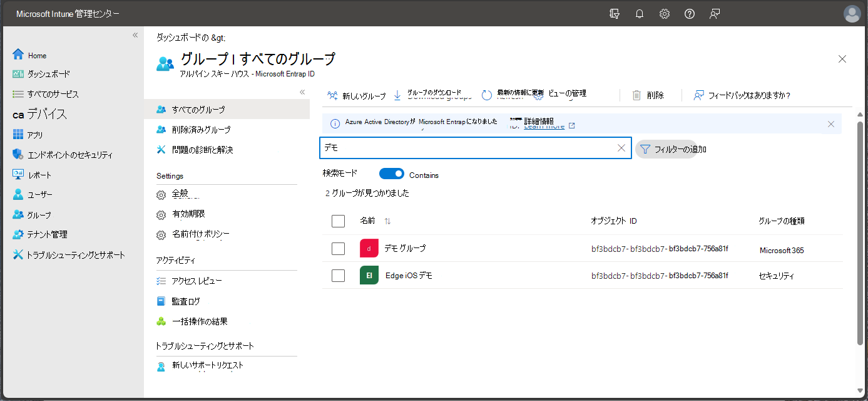The height and width of the screenshot is (401, 868).
Task: Click the red d group avatar
Action: point(369,248)
